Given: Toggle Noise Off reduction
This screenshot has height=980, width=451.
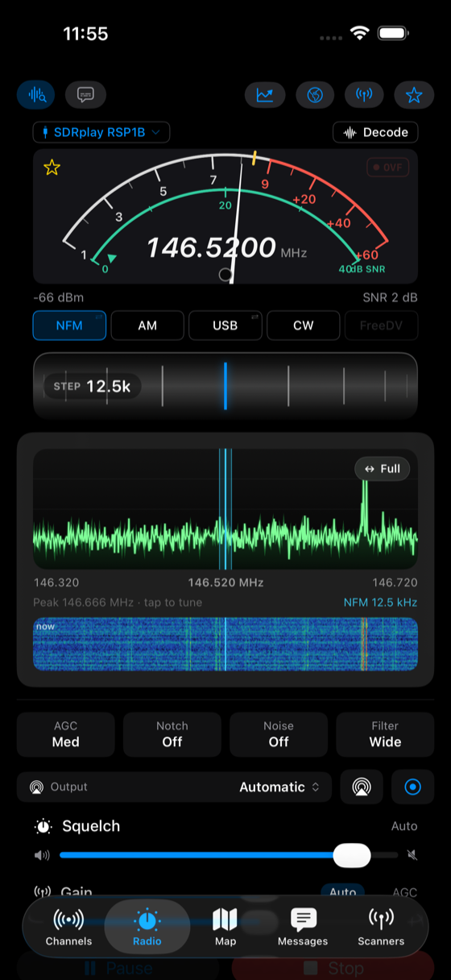Looking at the screenshot, I should (279, 734).
